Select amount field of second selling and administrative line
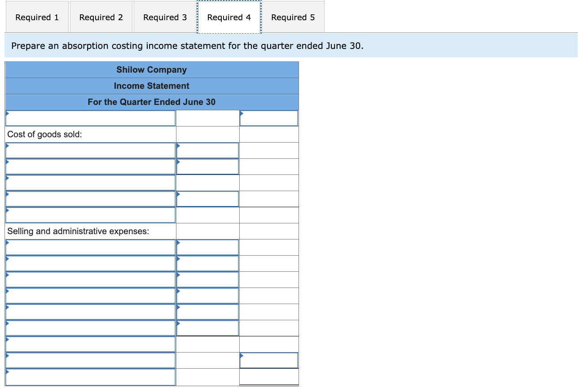This screenshot has width=580, height=392. click(x=207, y=264)
